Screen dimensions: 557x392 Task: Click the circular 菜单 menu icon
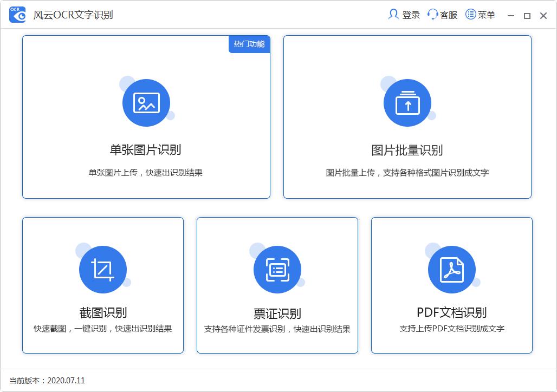(x=469, y=15)
